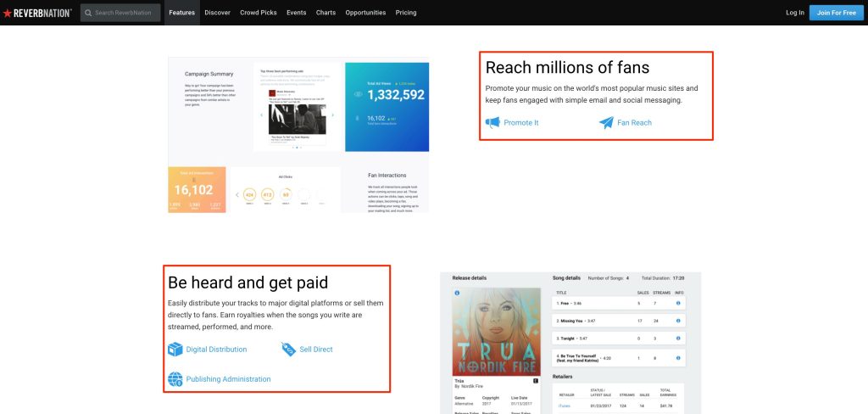Click the Fan Reach paper plane icon
This screenshot has height=414, width=868.
point(606,122)
